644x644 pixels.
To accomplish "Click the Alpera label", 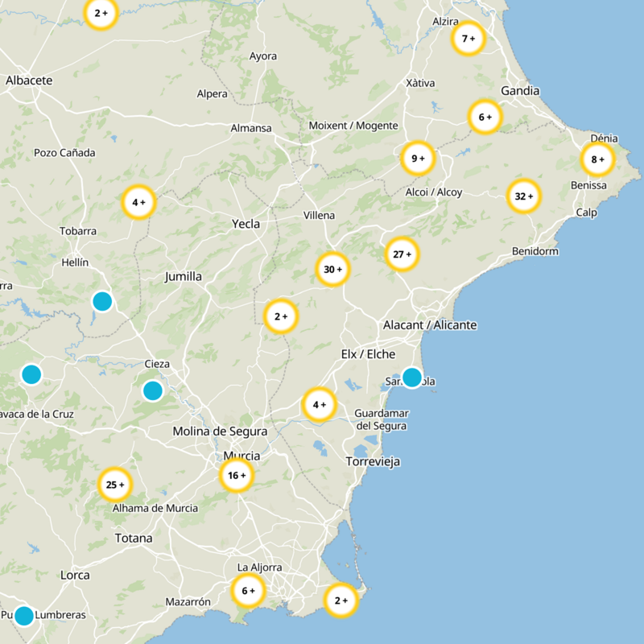I will click(x=212, y=94).
